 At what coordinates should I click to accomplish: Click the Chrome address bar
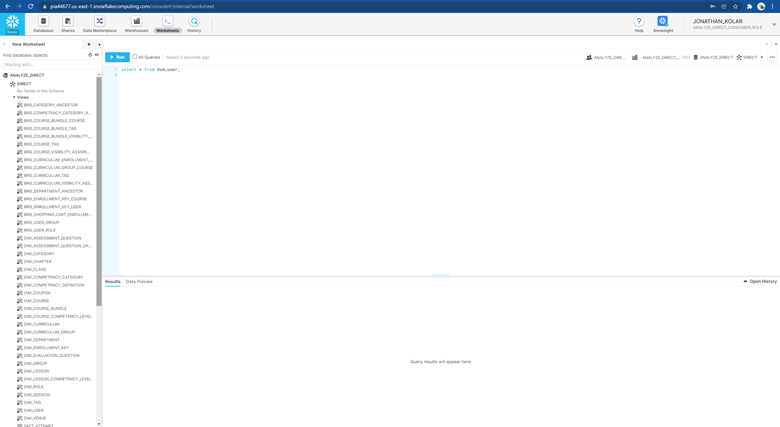coord(373,6)
